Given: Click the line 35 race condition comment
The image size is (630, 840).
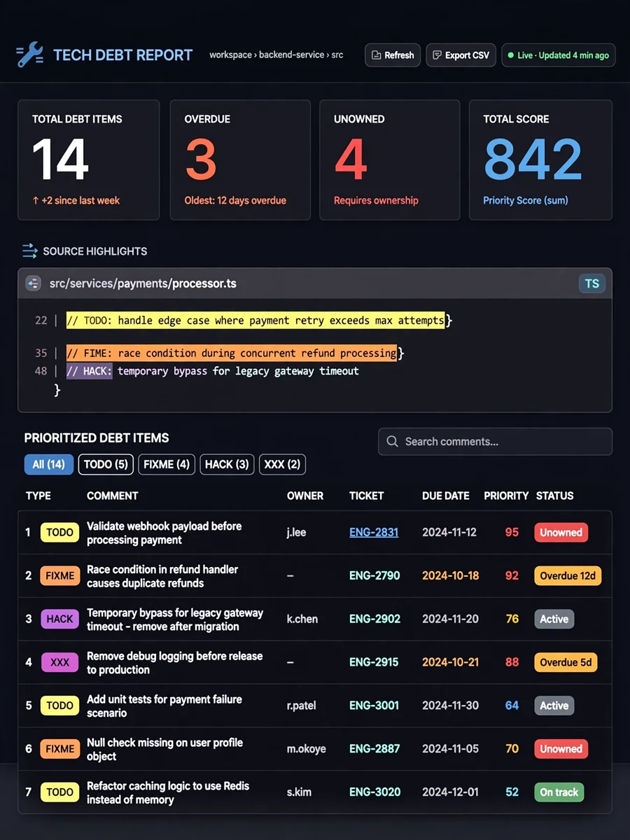Looking at the screenshot, I should coord(231,353).
